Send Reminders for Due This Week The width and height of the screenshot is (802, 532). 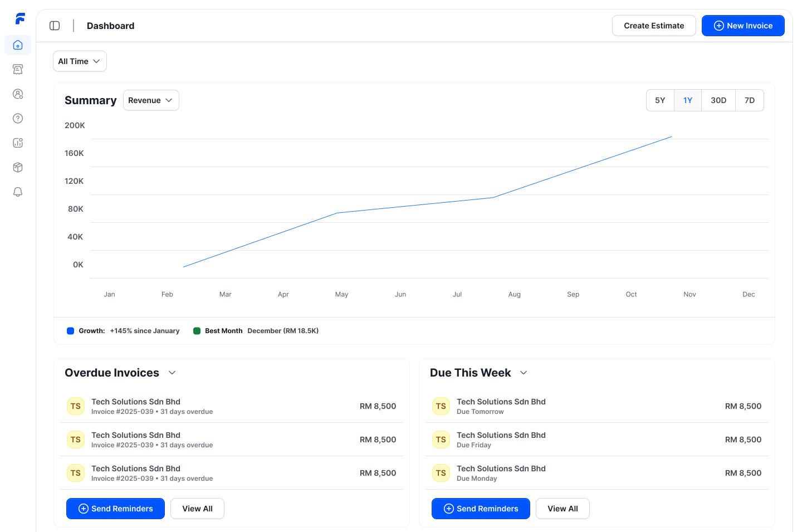[x=481, y=509]
